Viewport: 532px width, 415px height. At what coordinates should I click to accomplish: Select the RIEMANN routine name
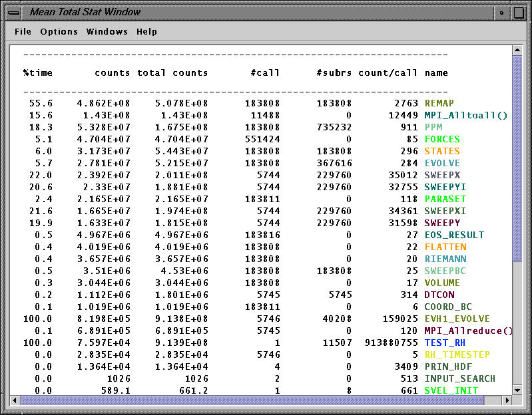point(445,259)
